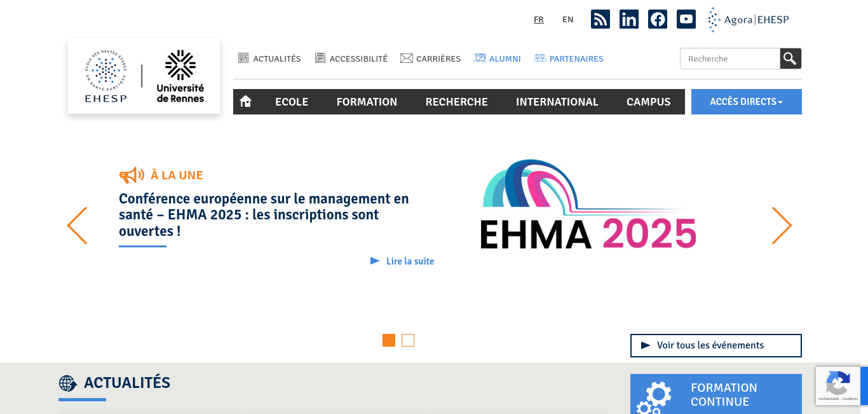Image resolution: width=868 pixels, height=414 pixels.
Task: Click Voir tous les événements button
Action: [x=716, y=345]
